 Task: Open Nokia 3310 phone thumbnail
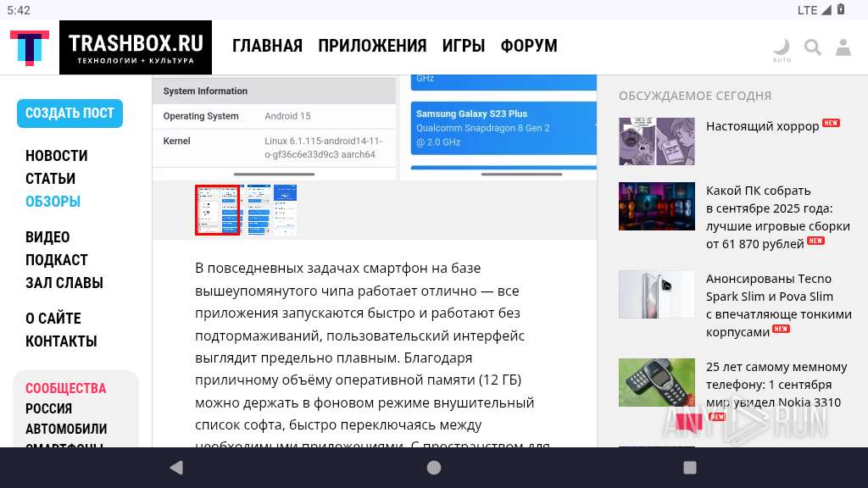[x=657, y=382]
